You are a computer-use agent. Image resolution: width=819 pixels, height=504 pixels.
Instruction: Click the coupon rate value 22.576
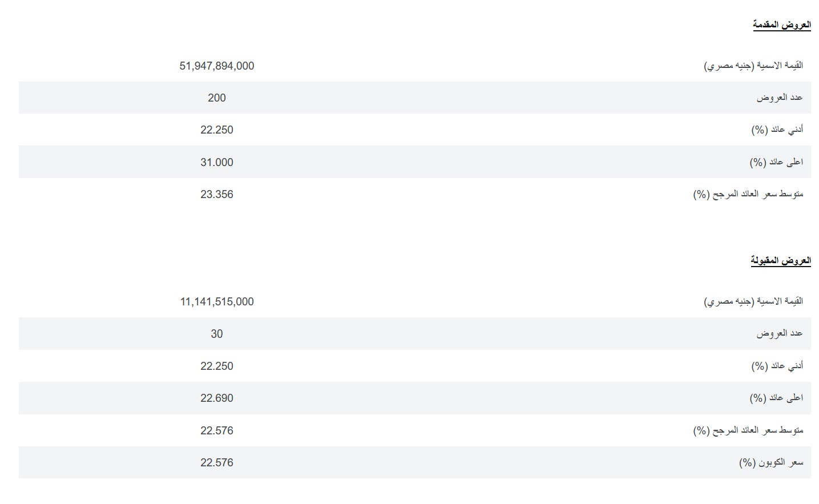[x=217, y=462]
